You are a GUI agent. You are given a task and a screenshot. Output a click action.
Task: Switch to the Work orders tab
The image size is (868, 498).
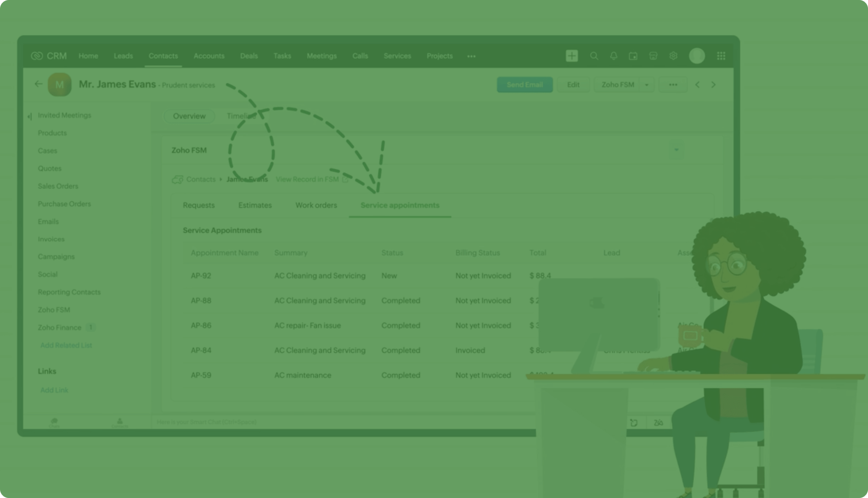tap(316, 205)
